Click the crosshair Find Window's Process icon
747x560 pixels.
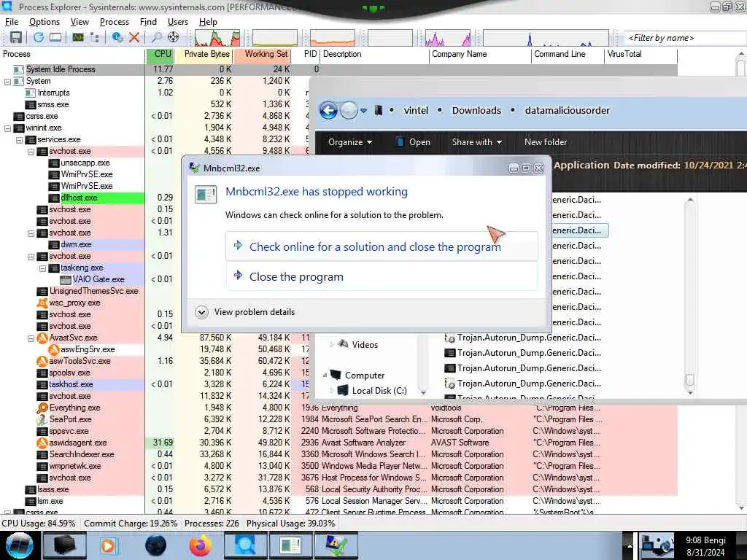[x=174, y=37]
